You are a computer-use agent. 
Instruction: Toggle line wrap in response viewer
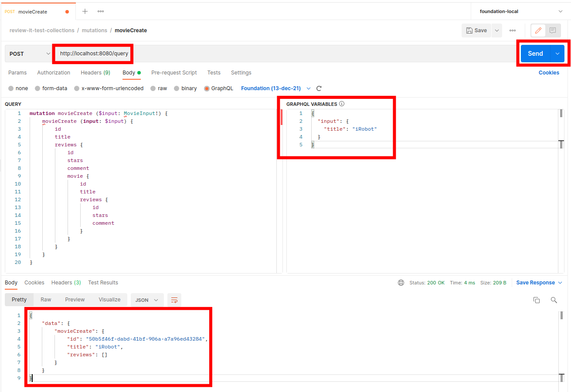pyautogui.click(x=174, y=300)
